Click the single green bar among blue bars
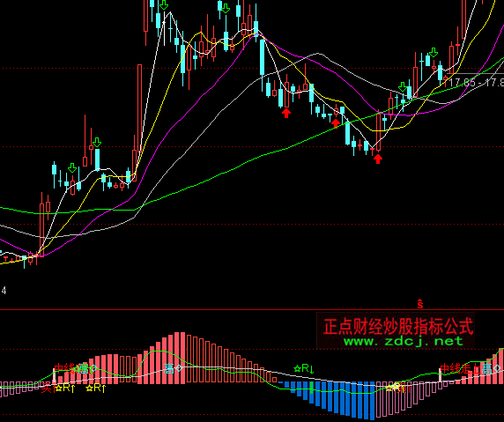 [x=311, y=388]
